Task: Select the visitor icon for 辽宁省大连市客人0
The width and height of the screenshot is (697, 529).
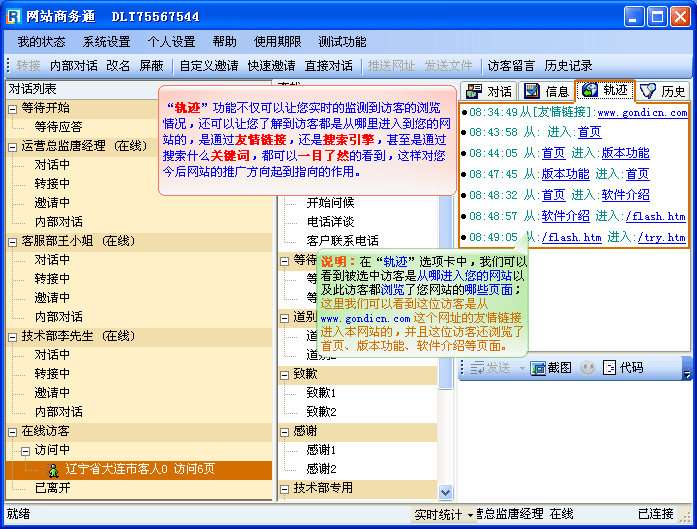Action: pos(53,469)
